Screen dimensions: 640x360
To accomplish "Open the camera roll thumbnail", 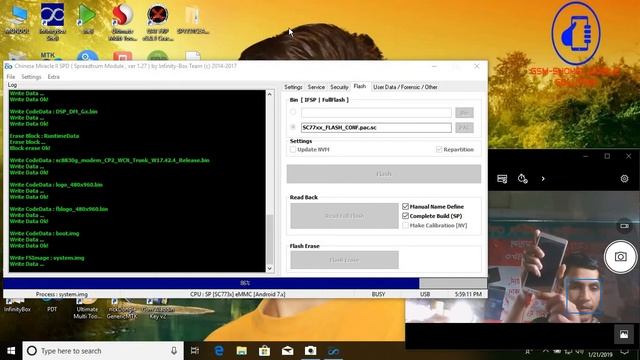I will (624, 334).
